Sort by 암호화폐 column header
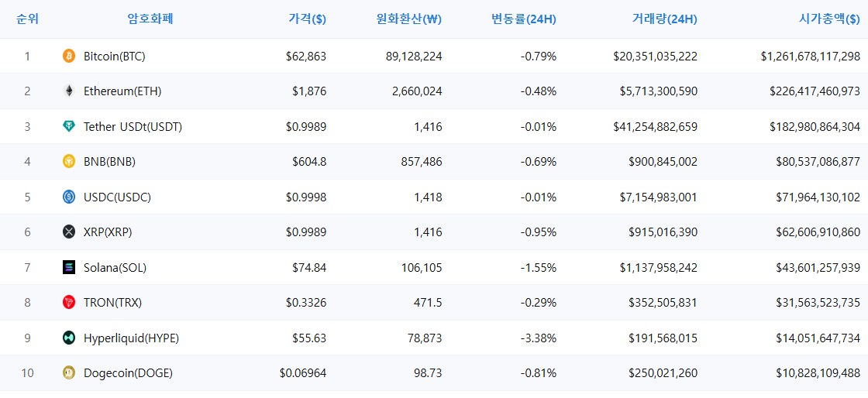 (150, 19)
